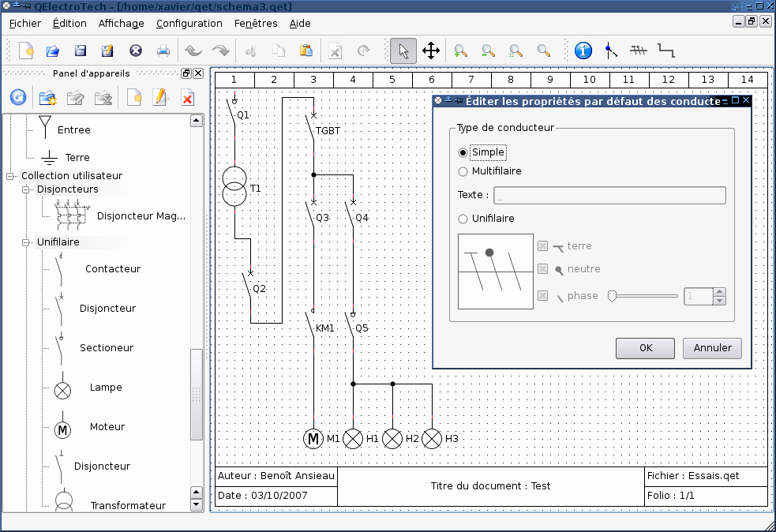Click the Paste clipboard icon
Screen dimensions: 776x532
[306, 51]
